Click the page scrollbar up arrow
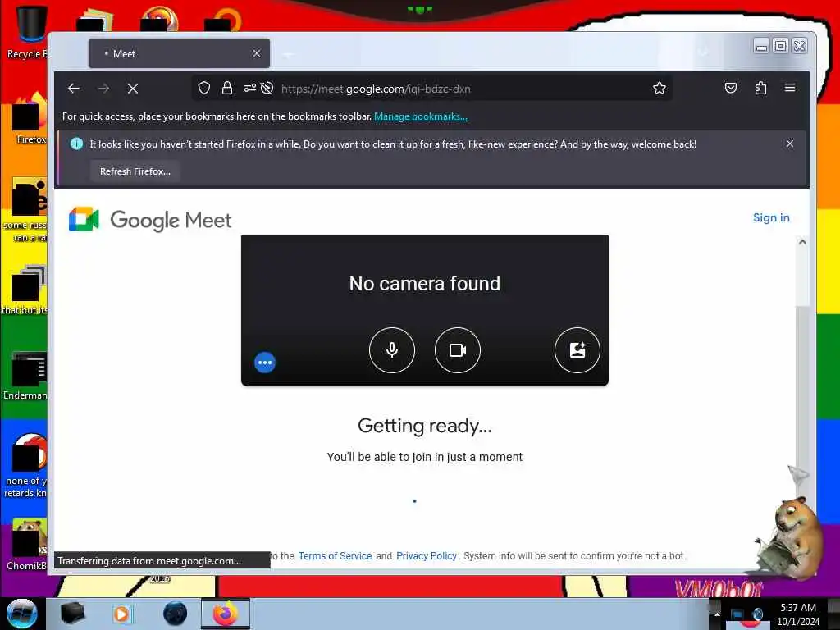Viewport: 840px width, 630px height. [802, 242]
